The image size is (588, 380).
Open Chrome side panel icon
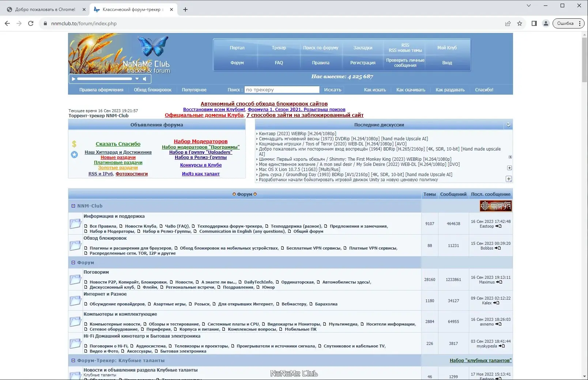534,23
